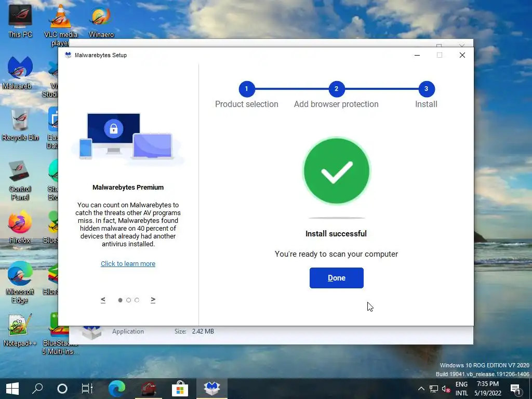Launch Microsoft Edge from the desktop
The width and height of the screenshot is (532, 399).
click(x=20, y=283)
